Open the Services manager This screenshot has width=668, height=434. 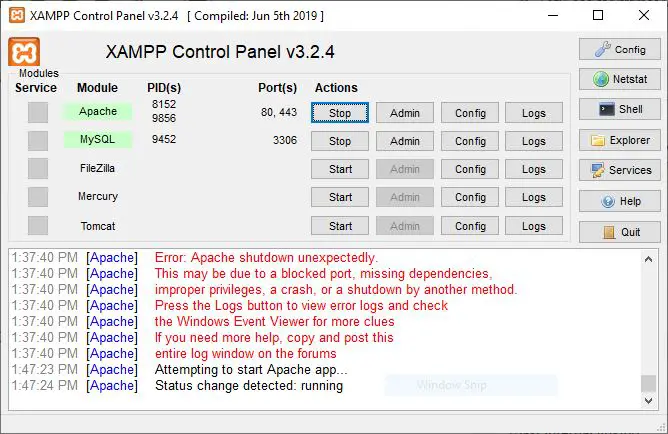[619, 170]
